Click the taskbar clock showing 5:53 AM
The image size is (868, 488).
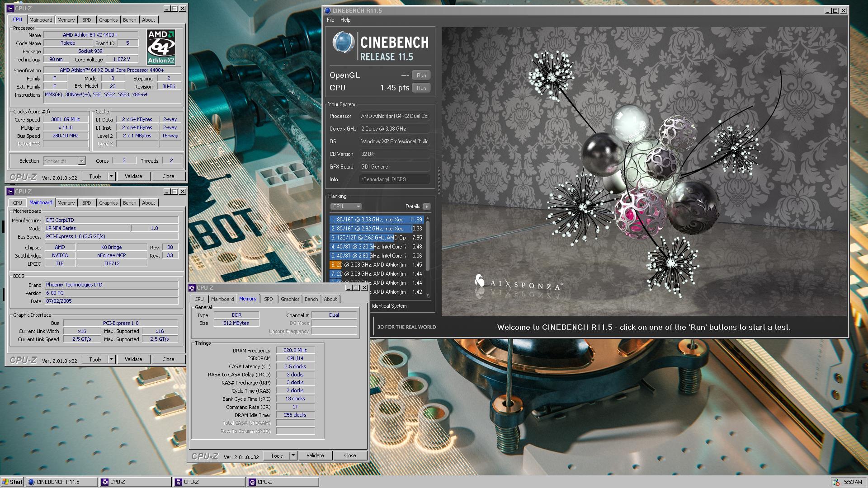tap(853, 482)
